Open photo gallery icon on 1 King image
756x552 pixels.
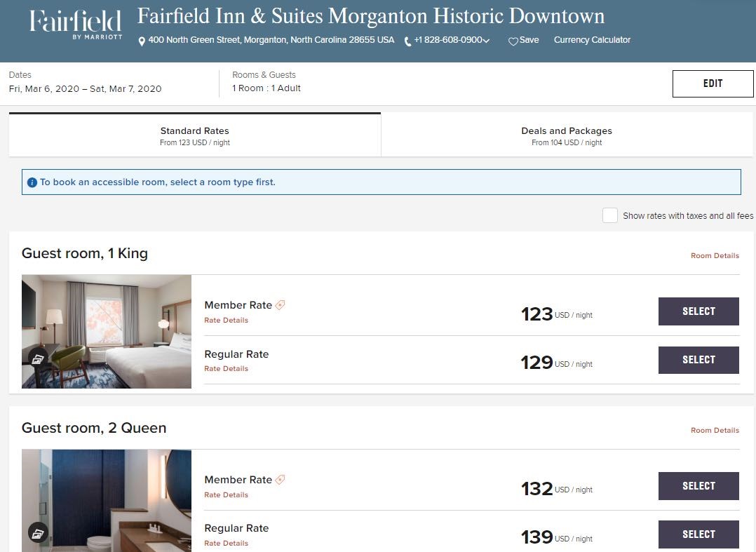click(x=38, y=359)
